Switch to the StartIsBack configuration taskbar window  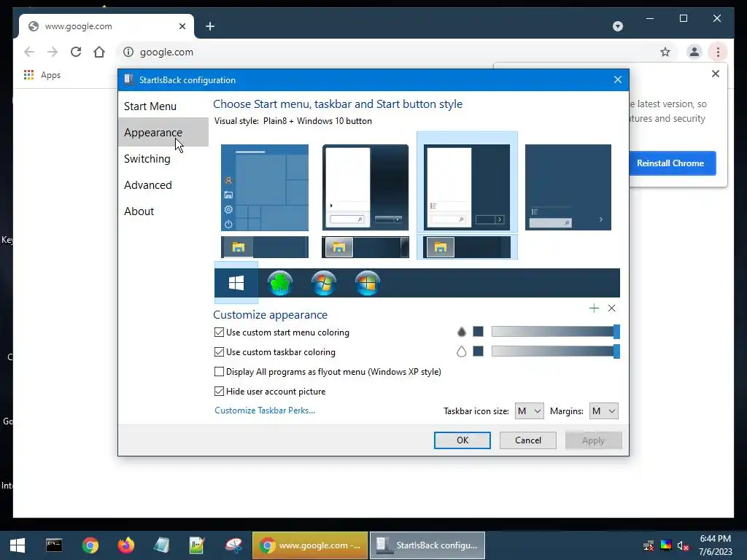pos(427,545)
